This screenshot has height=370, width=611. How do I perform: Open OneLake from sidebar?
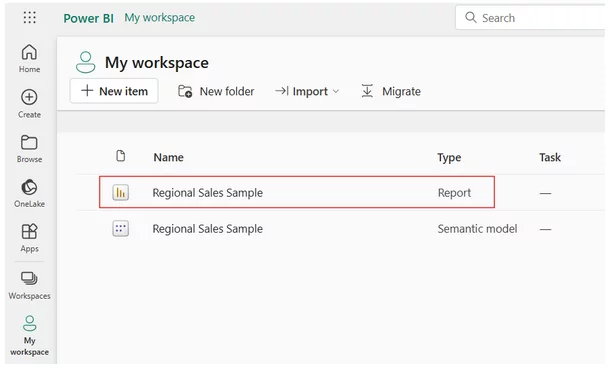(29, 194)
